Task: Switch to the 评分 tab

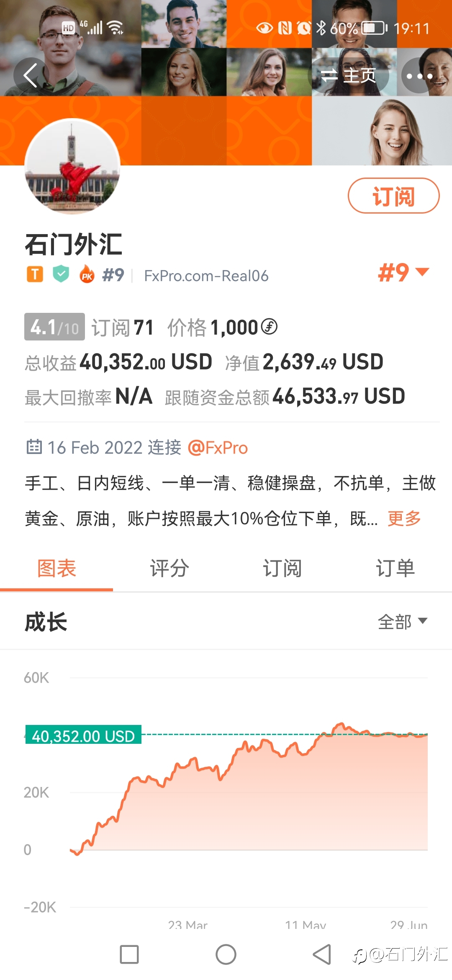Action: click(x=169, y=568)
